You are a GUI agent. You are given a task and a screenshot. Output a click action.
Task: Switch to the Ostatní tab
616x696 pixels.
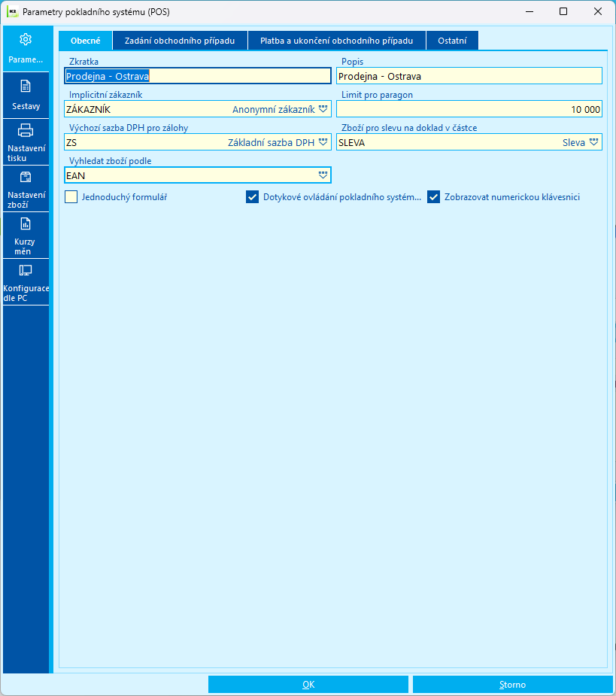(452, 41)
